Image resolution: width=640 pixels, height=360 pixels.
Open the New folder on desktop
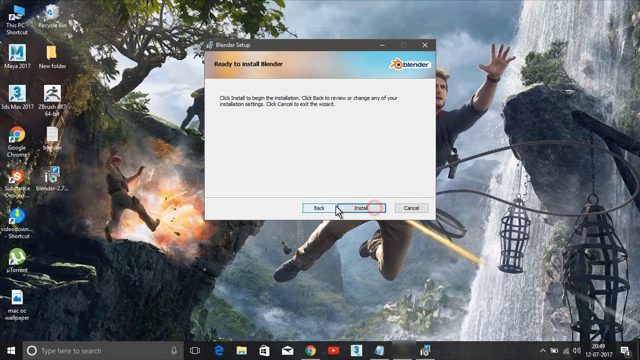click(52, 56)
